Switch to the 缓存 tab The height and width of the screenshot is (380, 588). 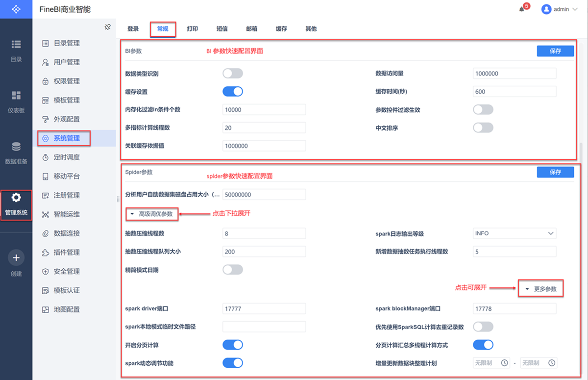(281, 29)
